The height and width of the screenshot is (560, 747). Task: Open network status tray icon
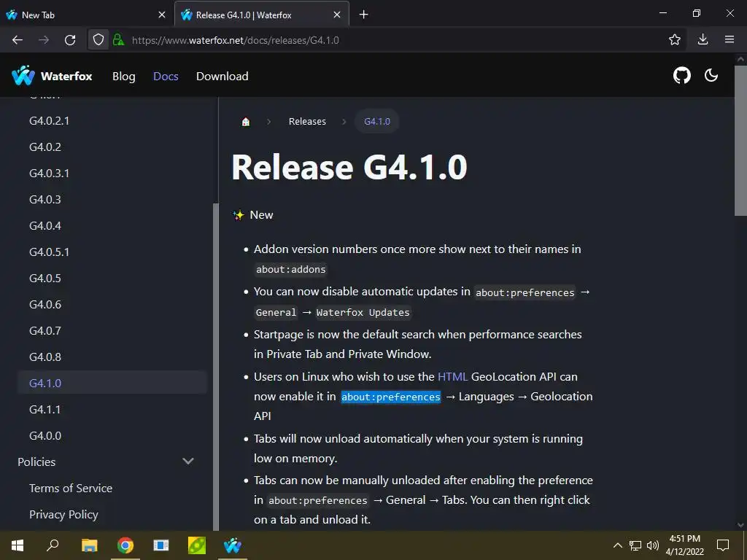pyautogui.click(x=635, y=545)
